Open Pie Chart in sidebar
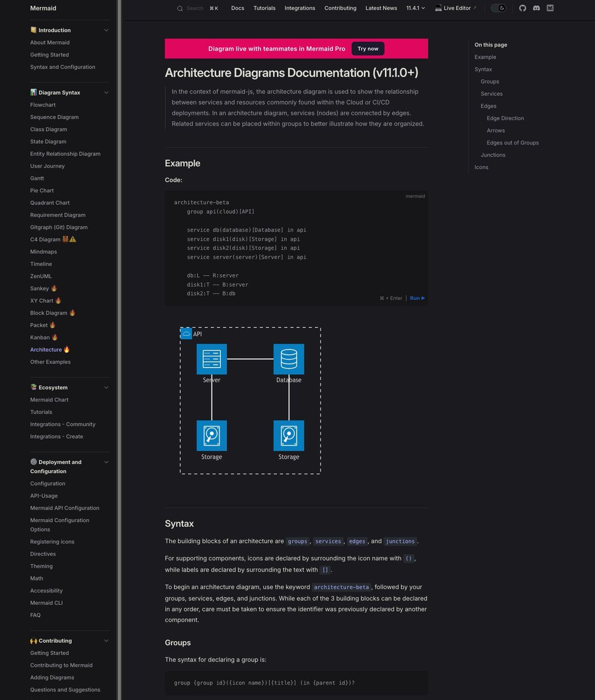This screenshot has width=595, height=700. pyautogui.click(x=42, y=191)
